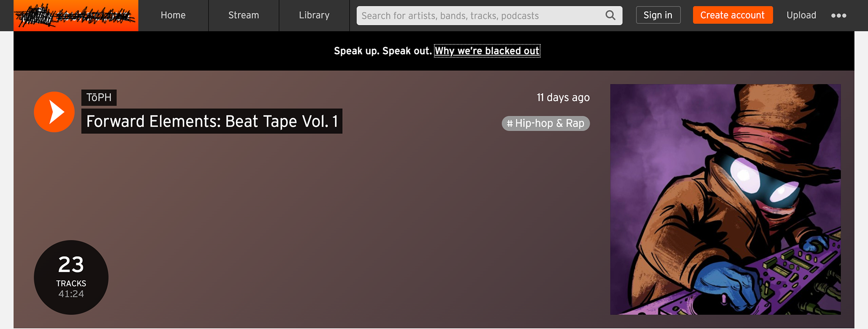
Task: Open the Library tab
Action: tap(314, 15)
